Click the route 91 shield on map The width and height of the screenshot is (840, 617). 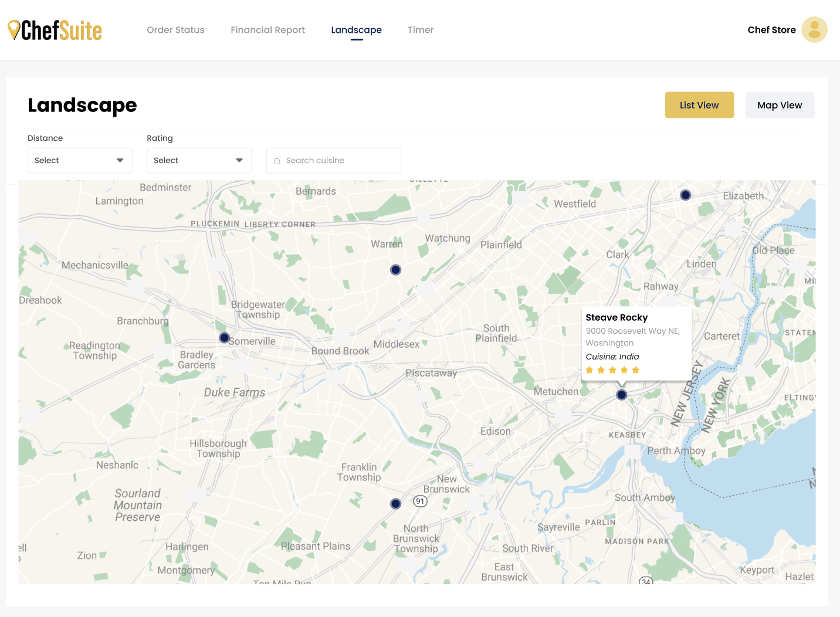pos(420,501)
